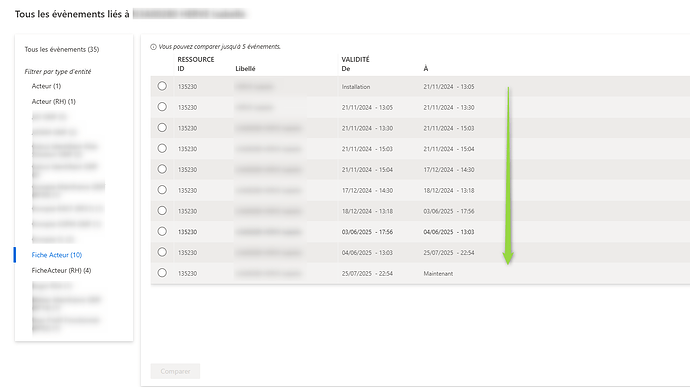Screen dimensions: 690x389
Task: Open FicheActeur (RH) (4) filter
Action: click(x=62, y=271)
